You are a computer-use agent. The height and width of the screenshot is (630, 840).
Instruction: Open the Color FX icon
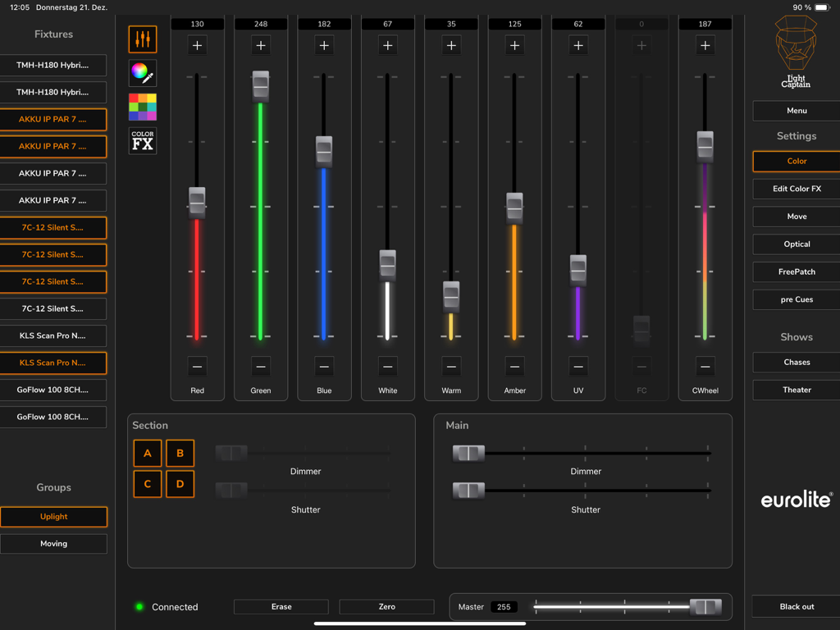point(142,139)
